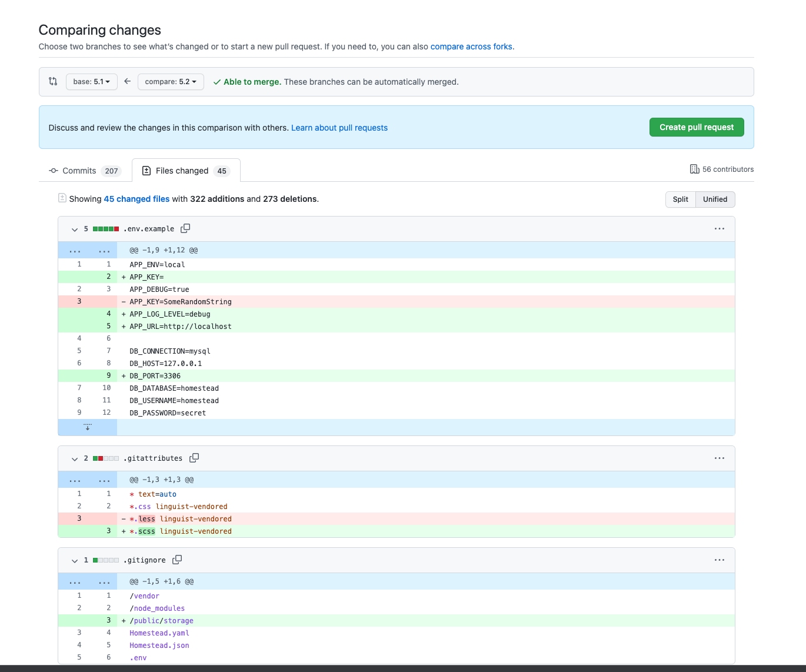Click the 45 changed files link
The height and width of the screenshot is (672, 806).
click(136, 199)
